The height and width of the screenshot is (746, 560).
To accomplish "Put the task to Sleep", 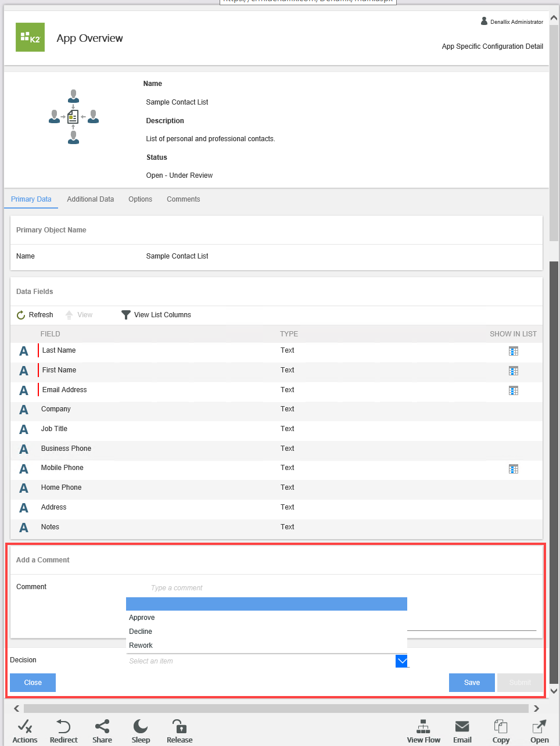I will pos(141,727).
